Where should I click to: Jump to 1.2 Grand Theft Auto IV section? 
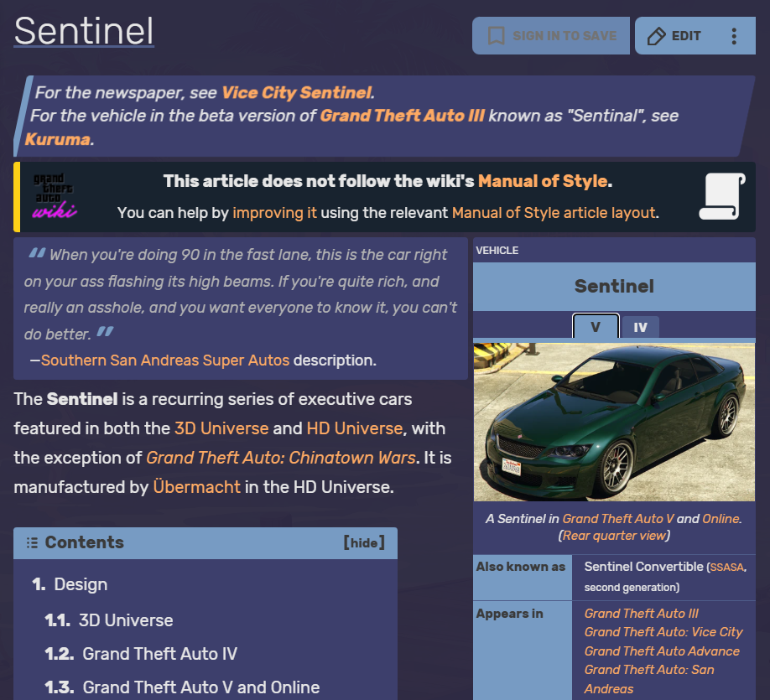click(x=141, y=654)
